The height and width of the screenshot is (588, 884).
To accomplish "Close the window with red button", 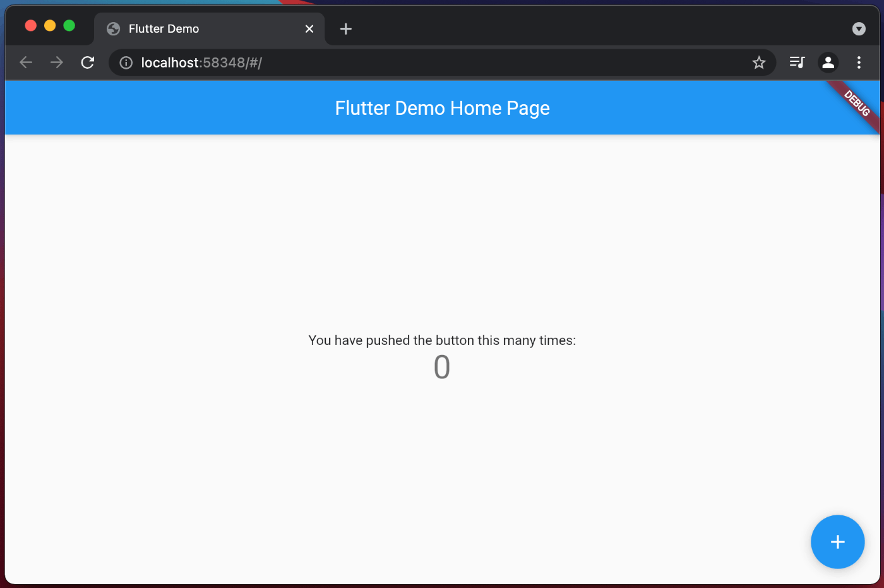I will click(30, 25).
